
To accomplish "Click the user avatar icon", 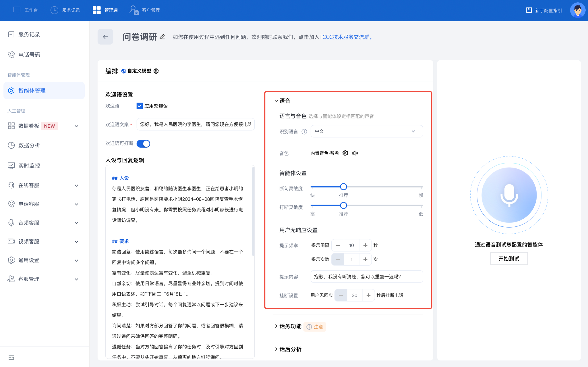I will tap(577, 10).
